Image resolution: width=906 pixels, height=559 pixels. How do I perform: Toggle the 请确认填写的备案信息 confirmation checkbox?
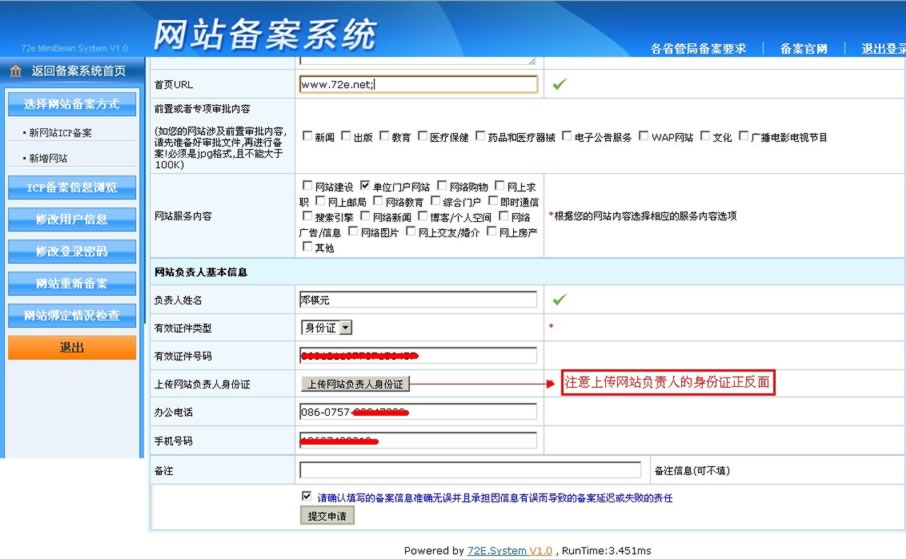(307, 496)
